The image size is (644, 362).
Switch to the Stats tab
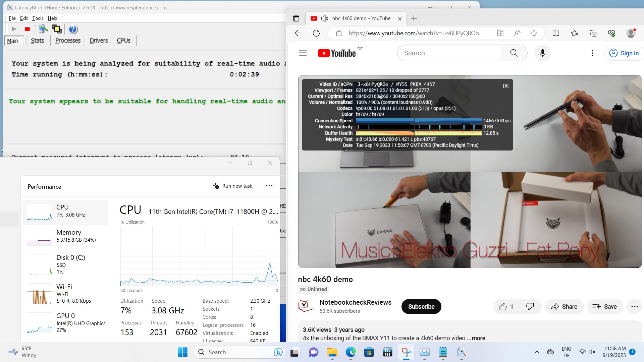[37, 41]
